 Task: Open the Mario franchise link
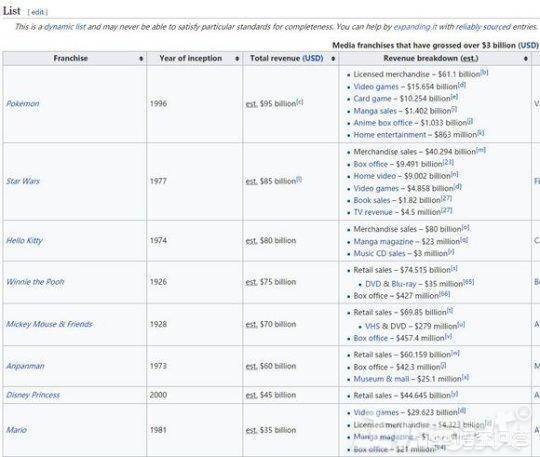pyautogui.click(x=17, y=430)
